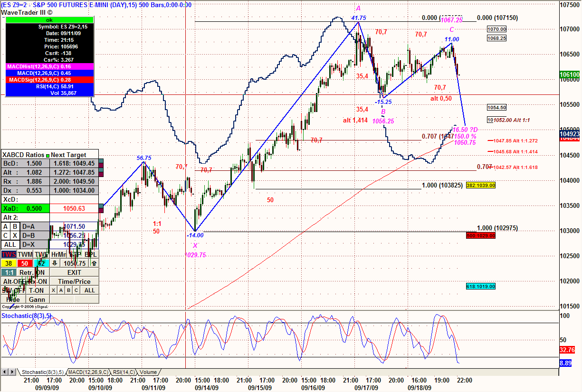Select point C in the Alt 2 grid
The image size is (582, 392).
click(6, 235)
